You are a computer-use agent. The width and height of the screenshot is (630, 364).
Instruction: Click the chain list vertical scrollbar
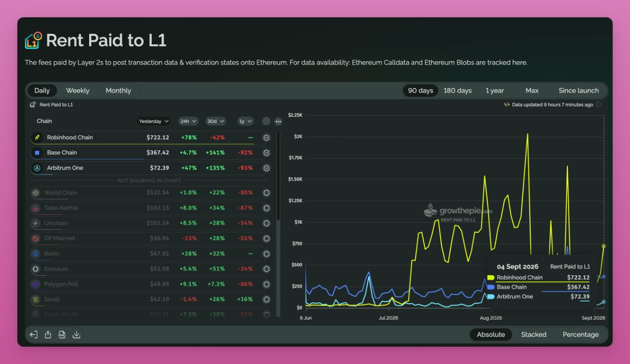[x=278, y=176]
